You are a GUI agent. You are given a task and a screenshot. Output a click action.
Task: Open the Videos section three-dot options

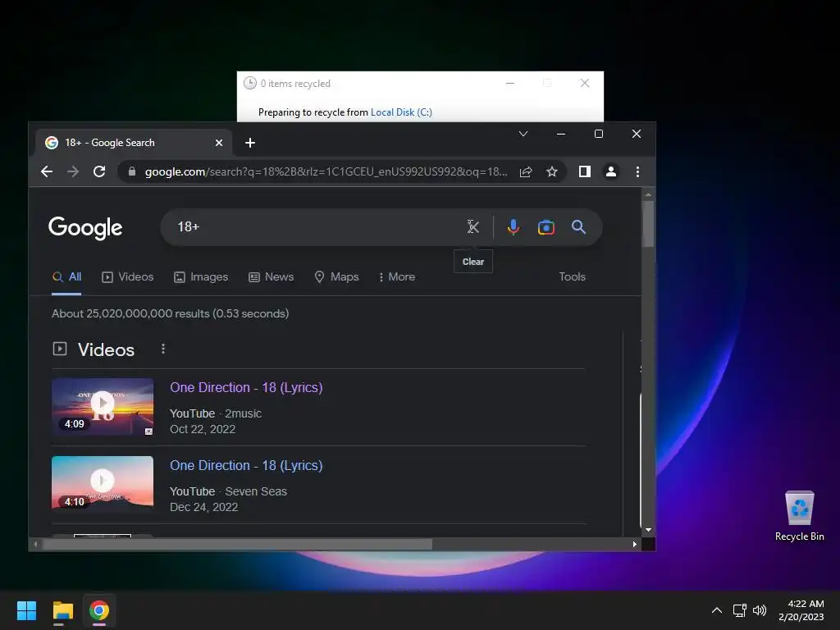[163, 349]
